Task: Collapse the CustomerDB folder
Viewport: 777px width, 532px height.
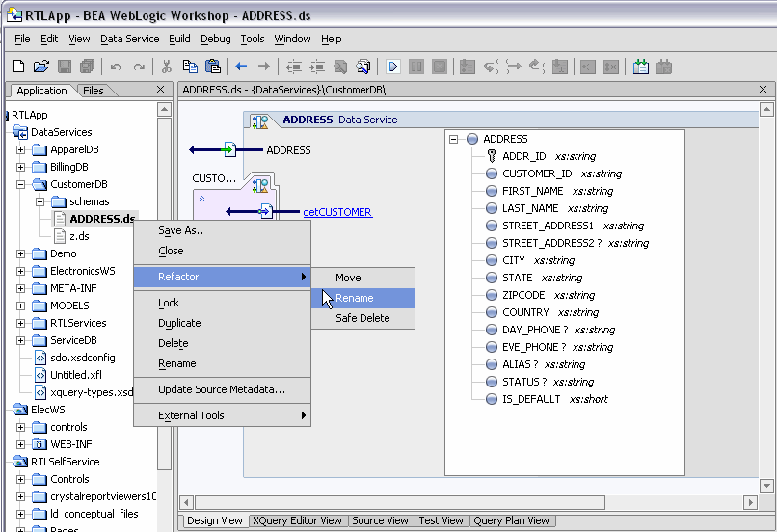Action: point(20,184)
